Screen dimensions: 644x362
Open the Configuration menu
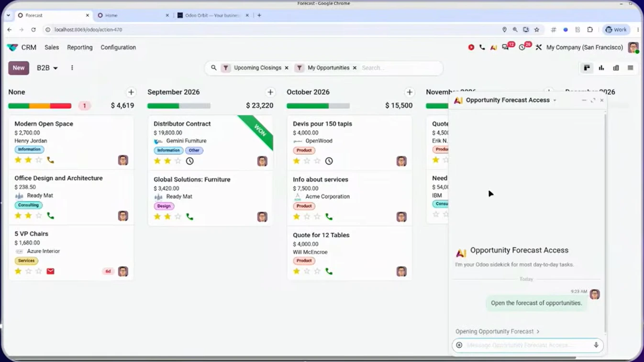118,47
